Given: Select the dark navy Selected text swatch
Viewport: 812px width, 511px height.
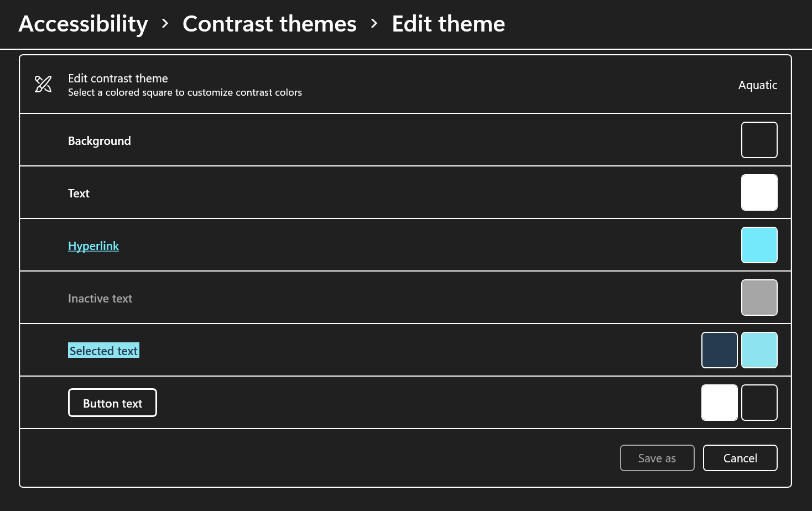Looking at the screenshot, I should point(719,350).
